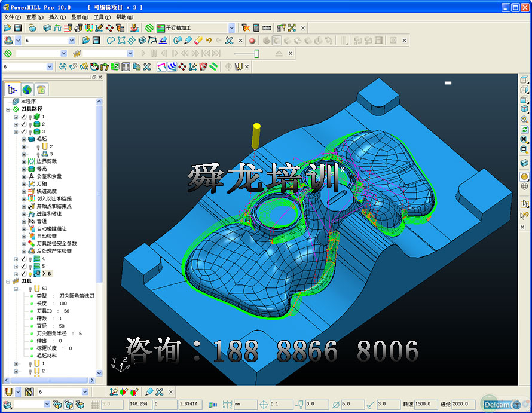The width and height of the screenshot is (532, 413).
Task: Click the copy toolpath icon
Action: (136, 66)
